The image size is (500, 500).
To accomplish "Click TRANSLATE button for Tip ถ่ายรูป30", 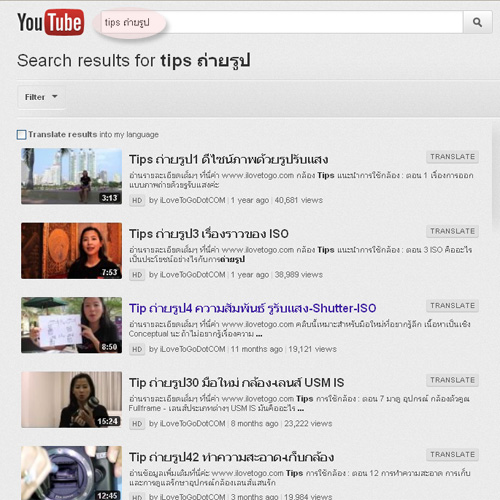I will coord(452,380).
